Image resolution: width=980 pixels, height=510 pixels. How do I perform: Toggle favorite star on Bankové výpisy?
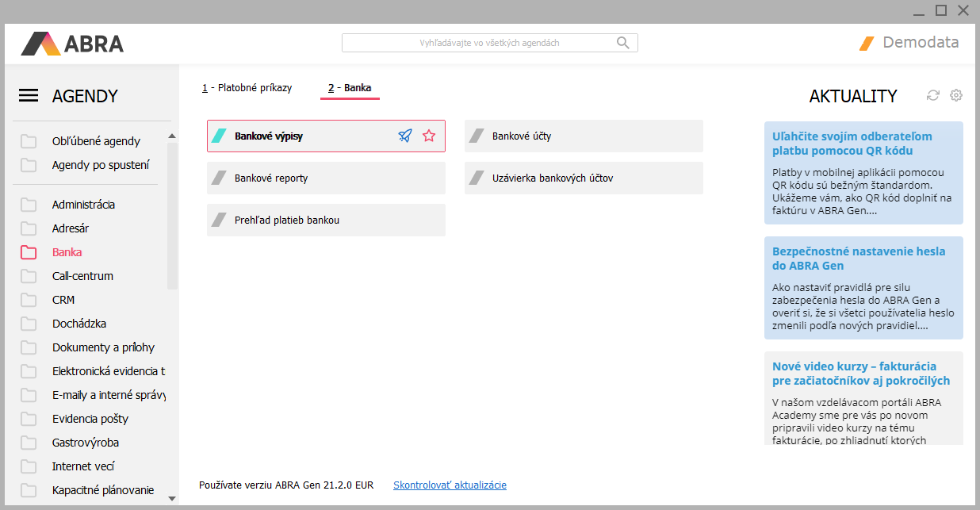tap(429, 136)
